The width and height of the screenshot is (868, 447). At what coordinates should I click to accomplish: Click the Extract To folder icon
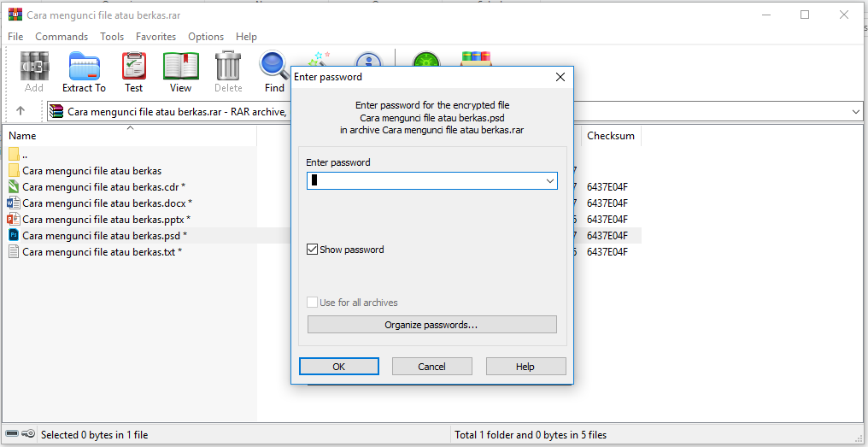[x=84, y=66]
